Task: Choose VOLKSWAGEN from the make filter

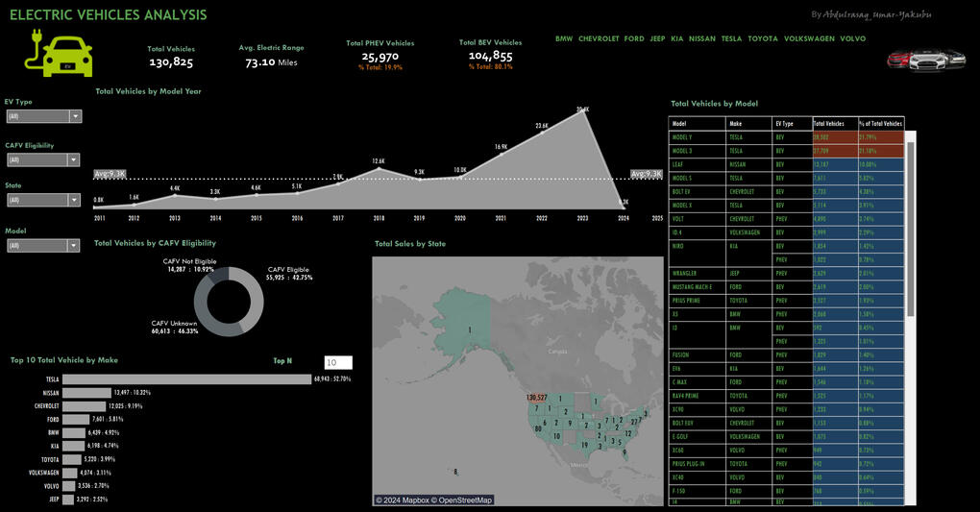Action: [809, 39]
